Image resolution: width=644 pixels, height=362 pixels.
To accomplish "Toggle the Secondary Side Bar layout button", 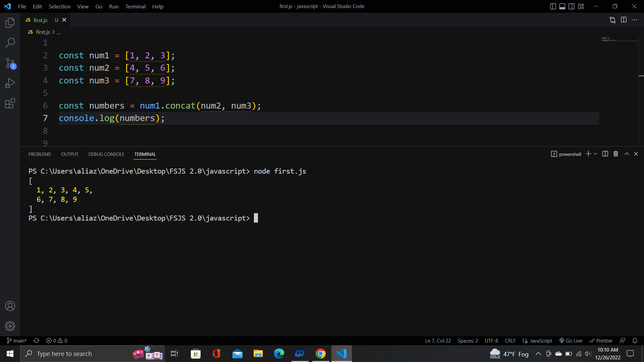I will point(572,6).
